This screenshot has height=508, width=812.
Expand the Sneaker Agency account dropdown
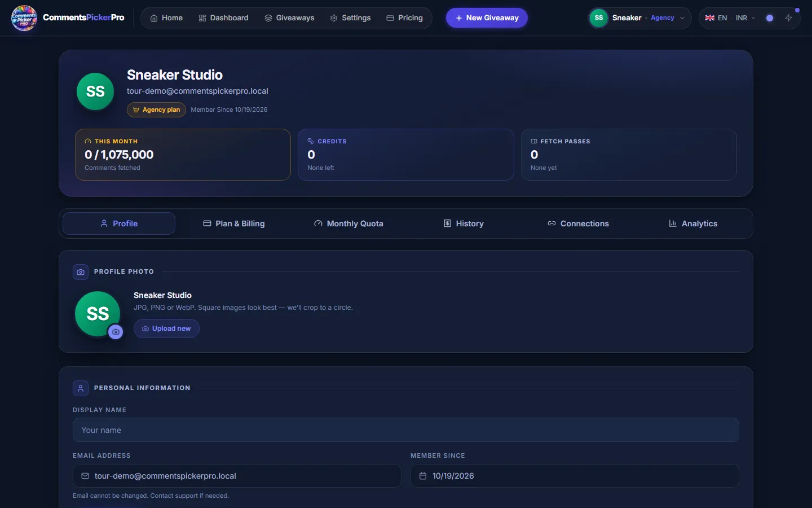pos(639,18)
